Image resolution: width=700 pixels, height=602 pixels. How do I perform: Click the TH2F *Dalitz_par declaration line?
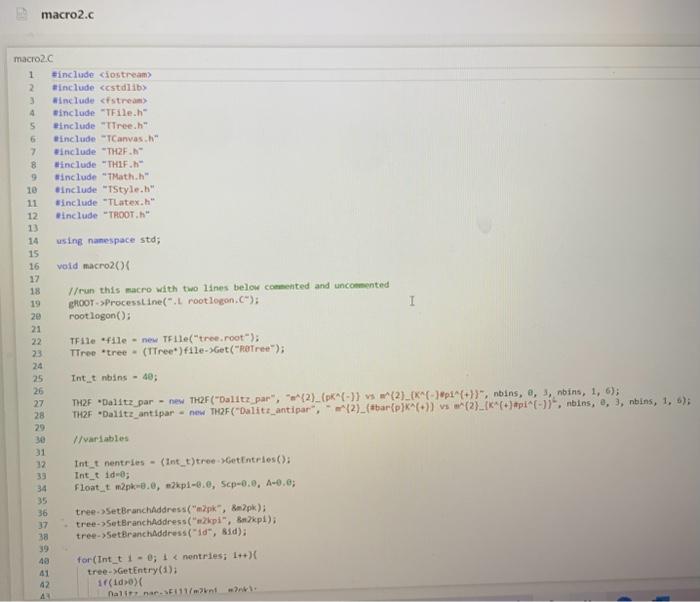point(346,397)
